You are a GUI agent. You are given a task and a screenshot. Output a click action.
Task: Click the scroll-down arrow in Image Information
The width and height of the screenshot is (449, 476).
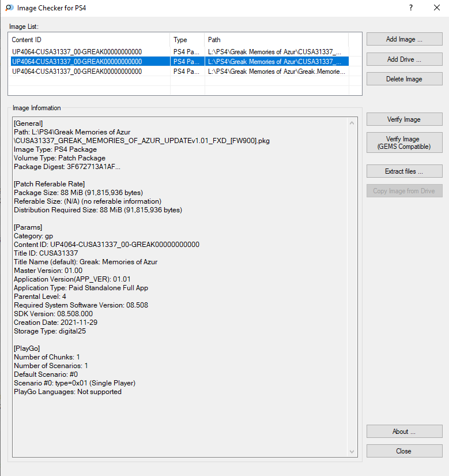click(x=352, y=452)
